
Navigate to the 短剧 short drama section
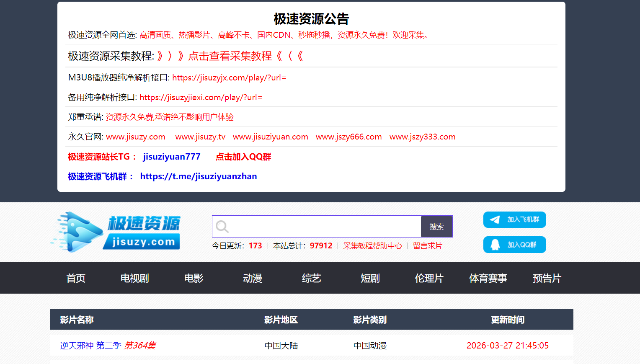tap(370, 278)
